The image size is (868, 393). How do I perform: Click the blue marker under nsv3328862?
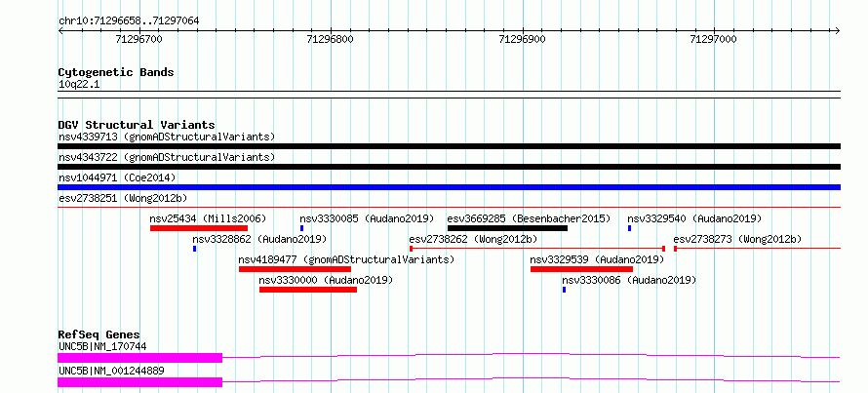coord(194,249)
